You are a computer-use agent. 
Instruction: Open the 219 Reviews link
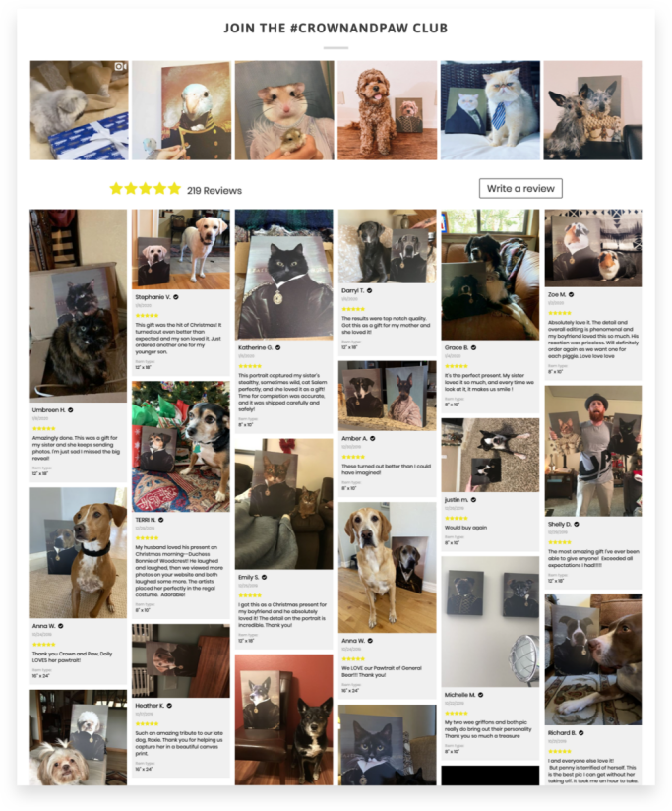(x=214, y=190)
